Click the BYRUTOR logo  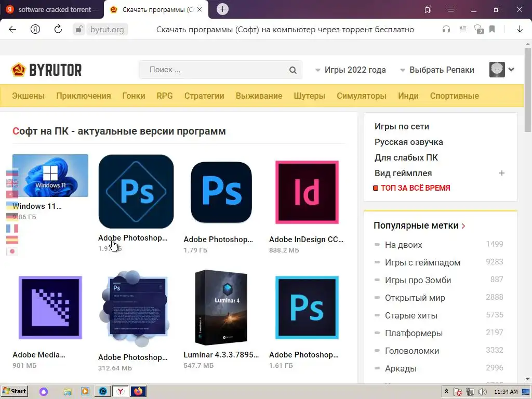coord(46,70)
